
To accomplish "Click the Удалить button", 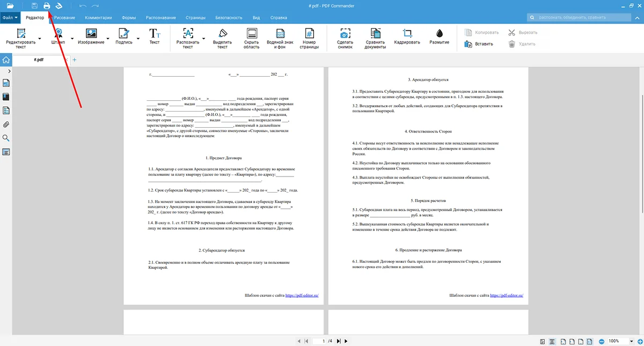I will [x=522, y=44].
